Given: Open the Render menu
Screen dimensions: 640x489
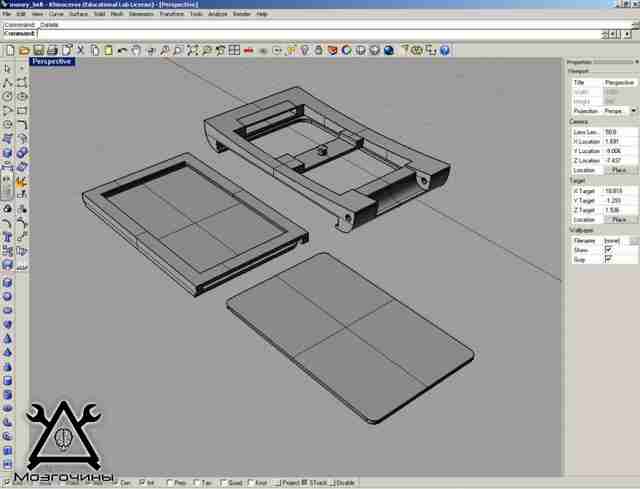Looking at the screenshot, I should (242, 14).
